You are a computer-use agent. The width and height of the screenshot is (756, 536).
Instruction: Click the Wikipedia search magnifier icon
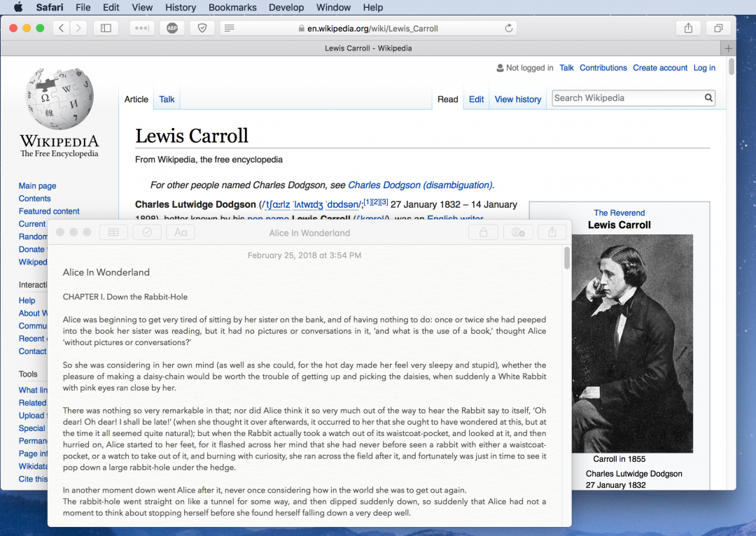(708, 98)
